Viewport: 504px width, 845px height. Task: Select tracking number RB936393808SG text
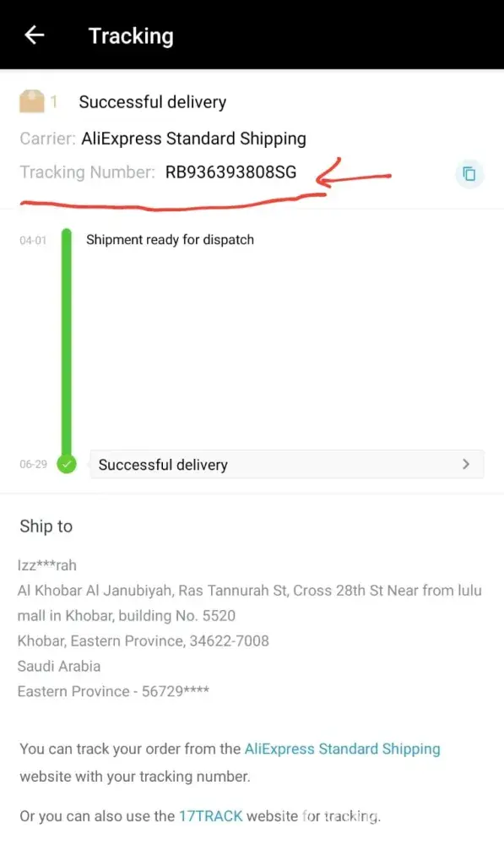point(230,172)
